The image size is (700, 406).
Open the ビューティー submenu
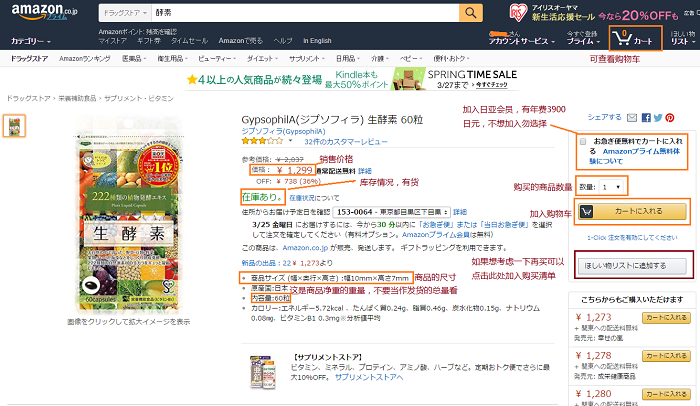tap(217, 59)
